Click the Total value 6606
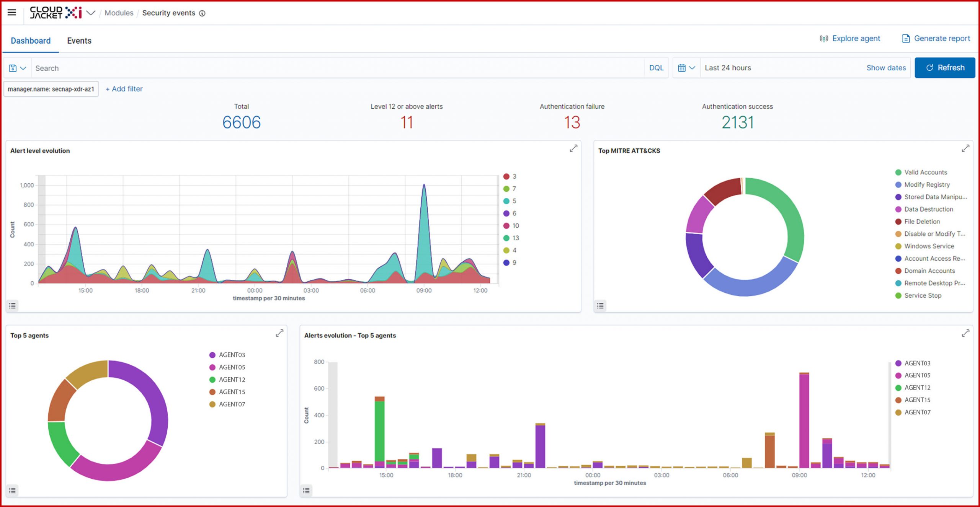Image resolution: width=980 pixels, height=507 pixels. 242,122
